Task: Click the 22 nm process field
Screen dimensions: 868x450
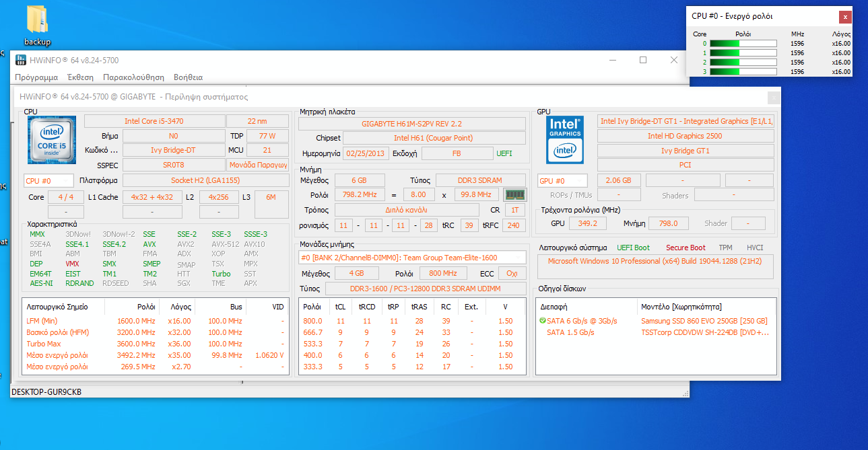Action: 257,121
